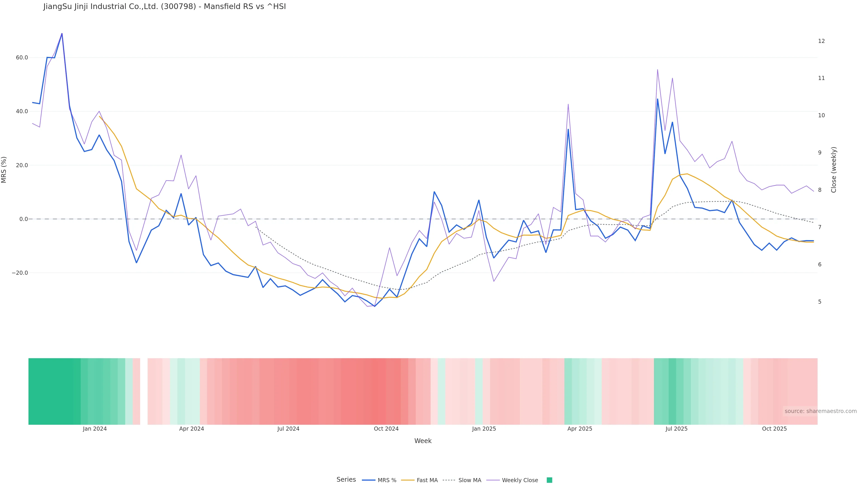Hide the Fast MA legend entry
The height and width of the screenshot is (488, 868).
coord(427,480)
